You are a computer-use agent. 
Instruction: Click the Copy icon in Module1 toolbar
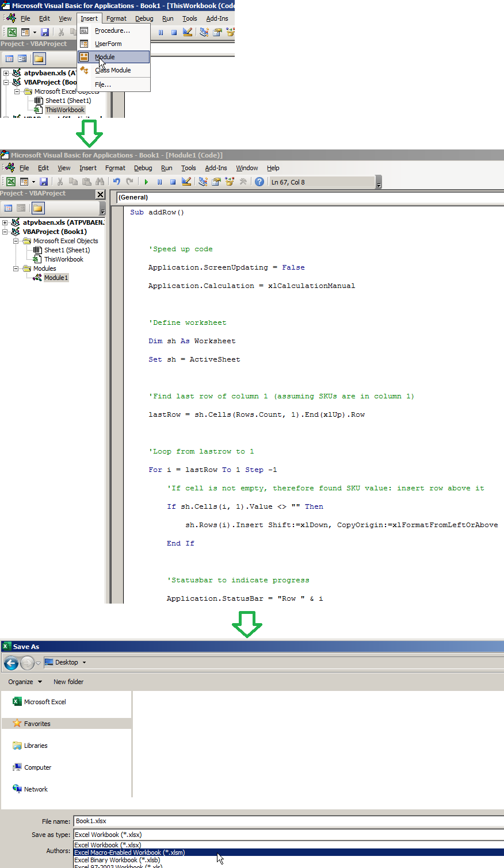tap(73, 182)
